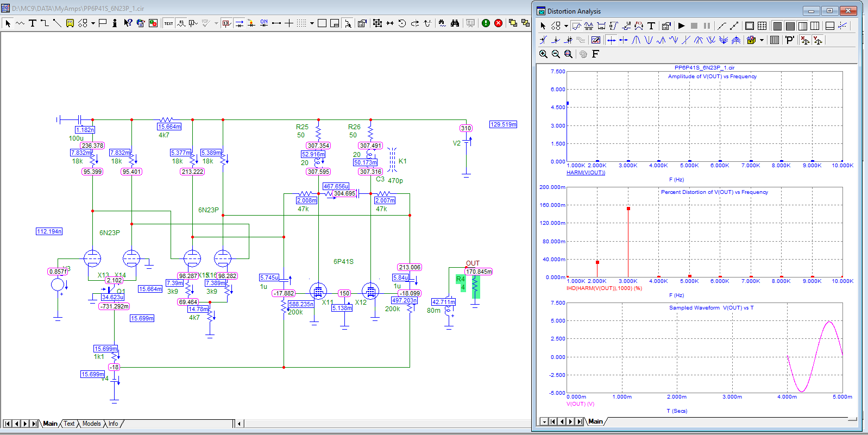The width and height of the screenshot is (868, 435).
Task: Open shapes dropdown in Distortion Analysis toolbar
Action: point(566,26)
